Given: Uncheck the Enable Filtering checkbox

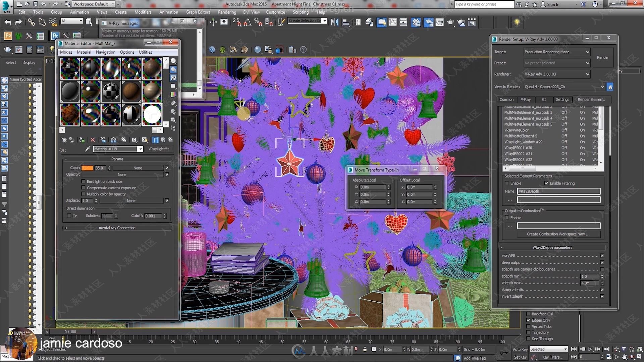Looking at the screenshot, I should tap(546, 183).
